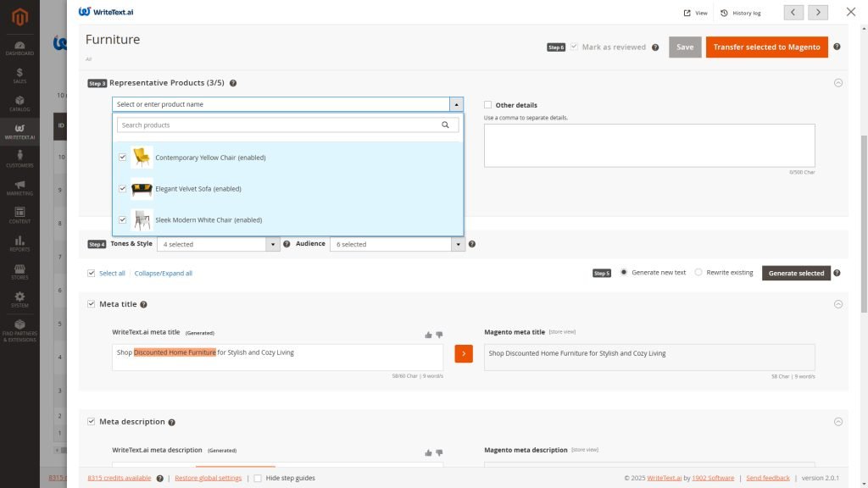Open the Catalog section in Magento sidebar
Viewport: 868px width, 488px height.
[19, 103]
